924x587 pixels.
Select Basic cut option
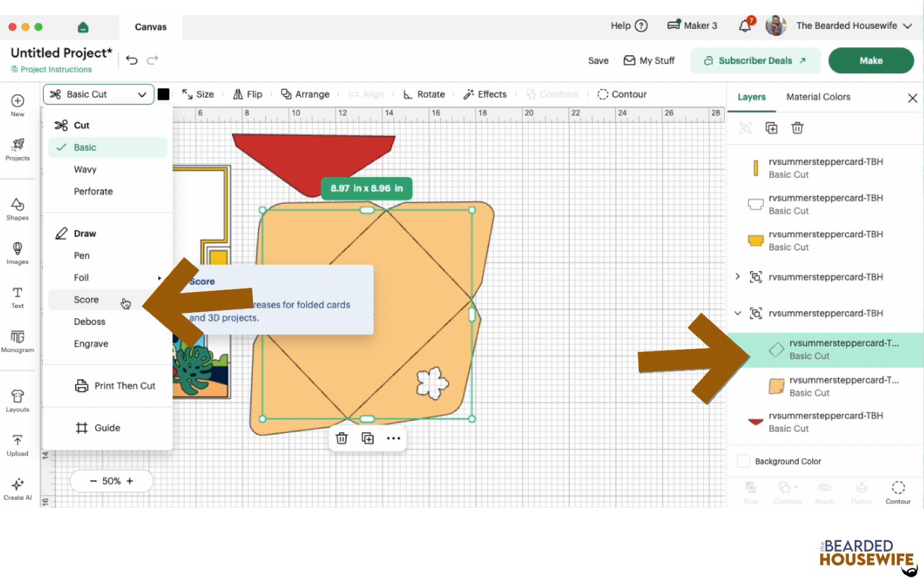tap(108, 147)
